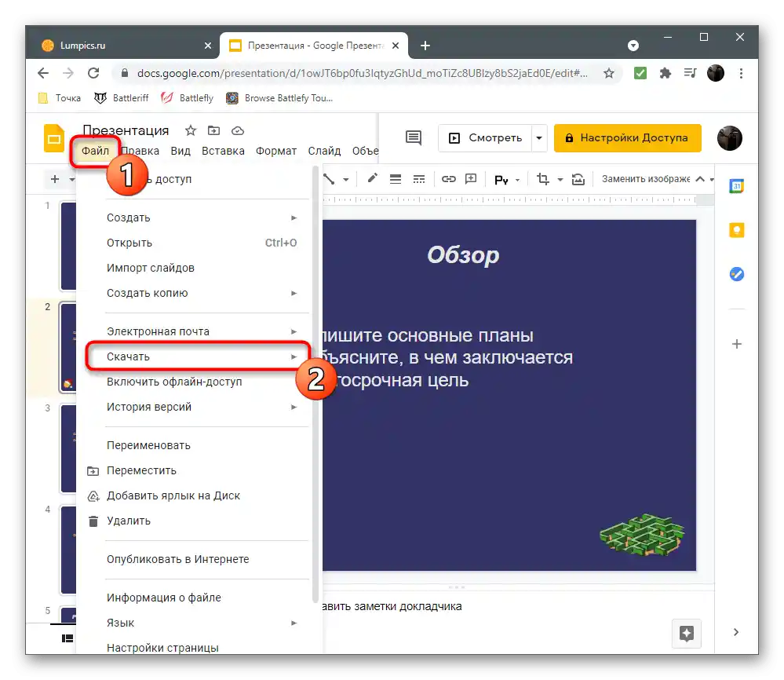Open Google Keep side panel icon

(x=736, y=230)
